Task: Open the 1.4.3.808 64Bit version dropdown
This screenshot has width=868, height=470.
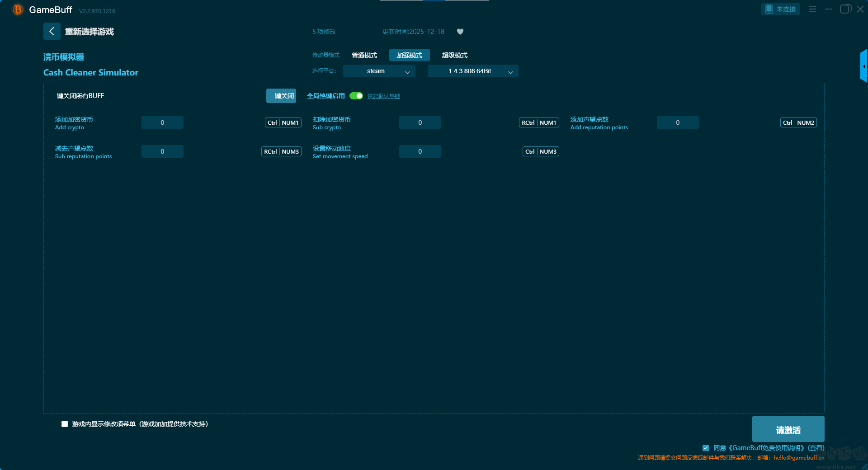Action: pos(473,71)
